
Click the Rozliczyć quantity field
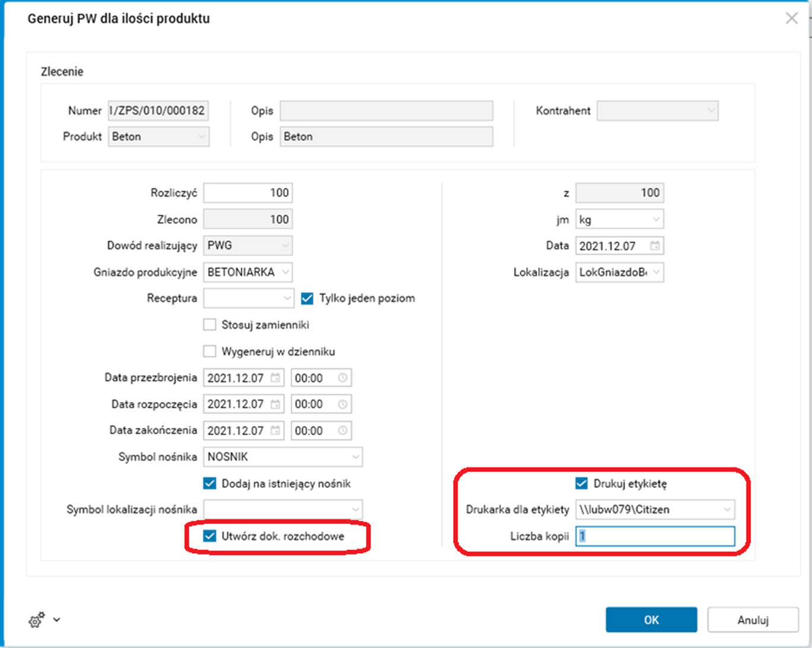[x=248, y=193]
